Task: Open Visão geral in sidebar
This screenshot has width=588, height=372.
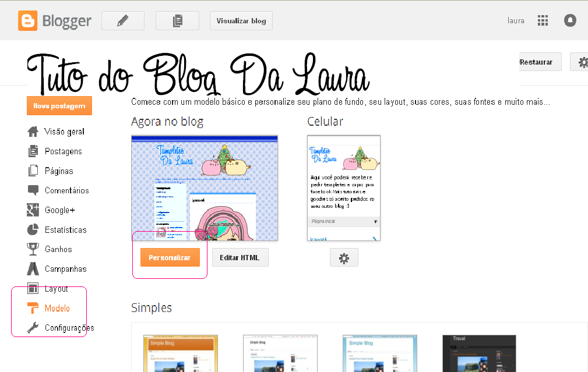Action: pos(64,132)
